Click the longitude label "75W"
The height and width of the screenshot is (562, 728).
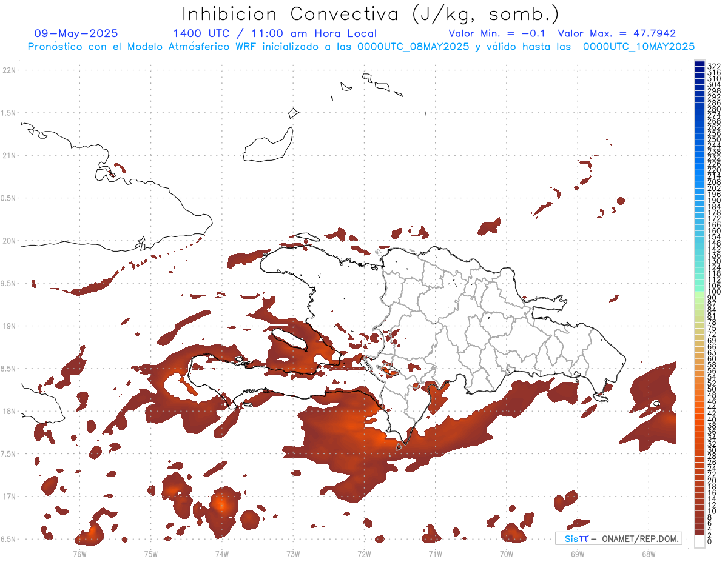[x=150, y=554]
